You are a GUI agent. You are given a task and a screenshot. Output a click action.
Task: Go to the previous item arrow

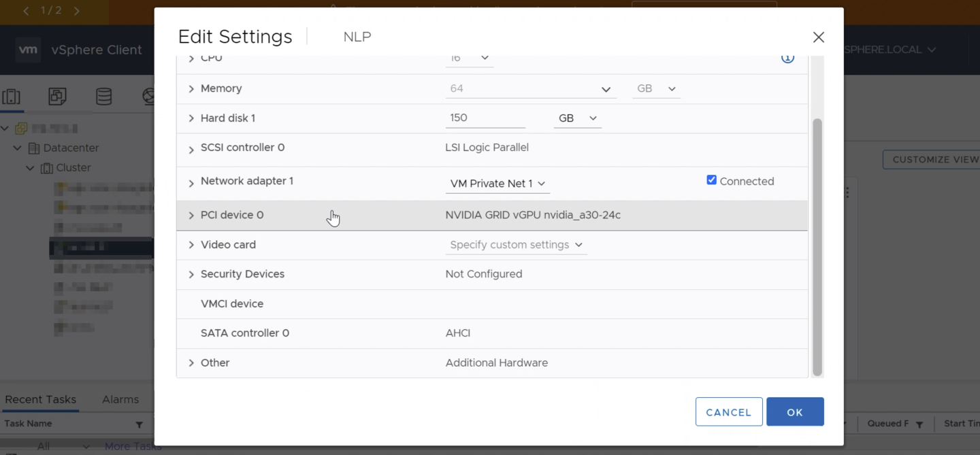26,11
